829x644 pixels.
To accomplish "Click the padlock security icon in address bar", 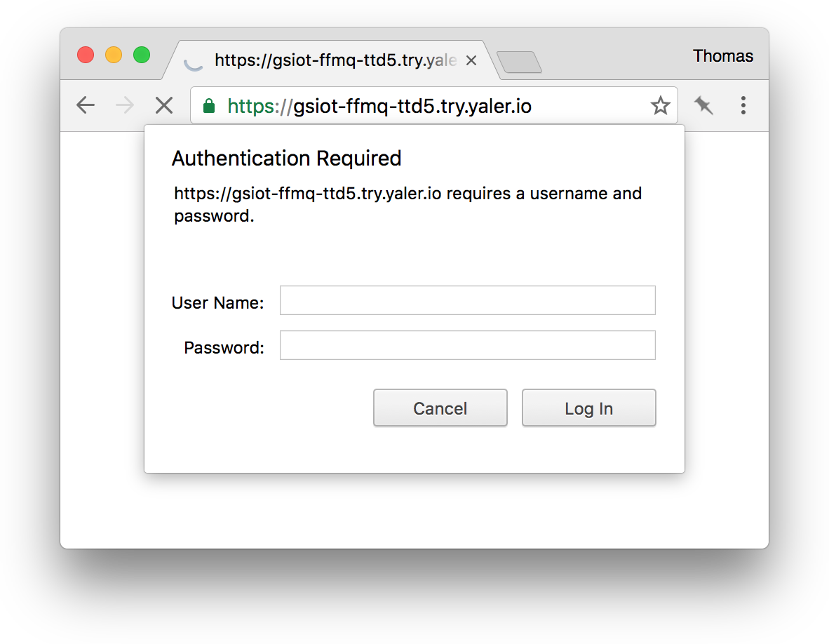I will click(x=209, y=105).
